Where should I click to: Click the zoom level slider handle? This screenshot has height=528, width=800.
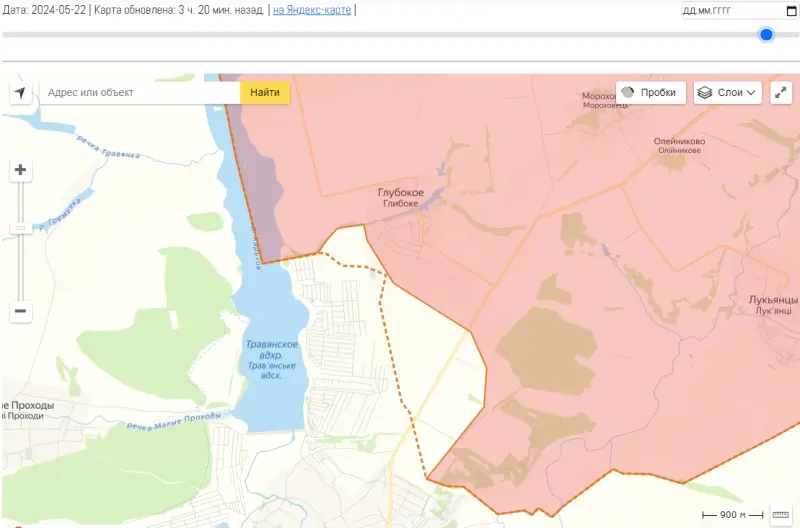20,228
